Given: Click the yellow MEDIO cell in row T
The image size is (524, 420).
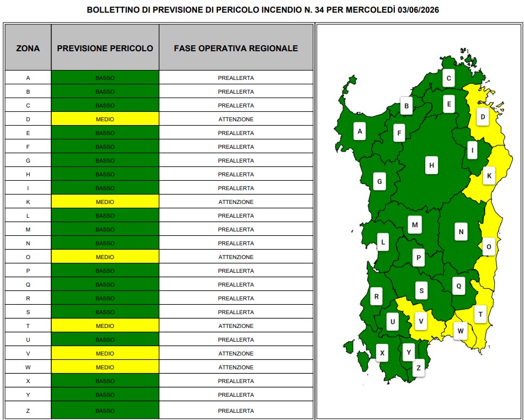Looking at the screenshot, I should pyautogui.click(x=105, y=326).
